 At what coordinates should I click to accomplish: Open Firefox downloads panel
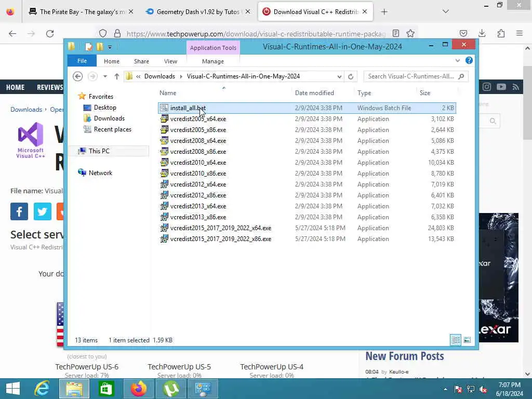click(482, 33)
